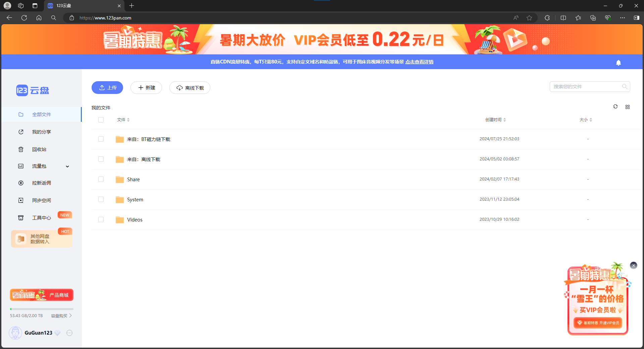
Task: Check the box for System folder
Action: tap(101, 199)
